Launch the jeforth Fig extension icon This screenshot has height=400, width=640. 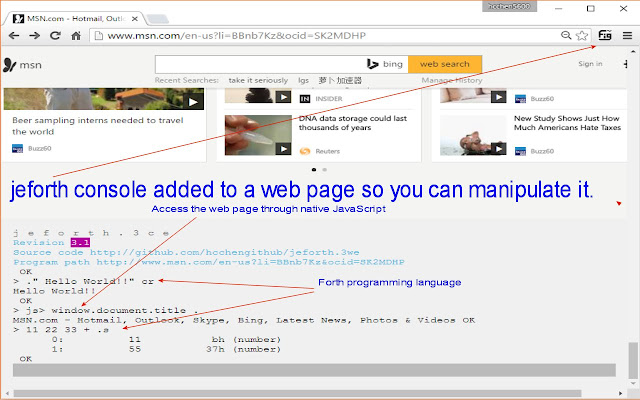pyautogui.click(x=605, y=35)
